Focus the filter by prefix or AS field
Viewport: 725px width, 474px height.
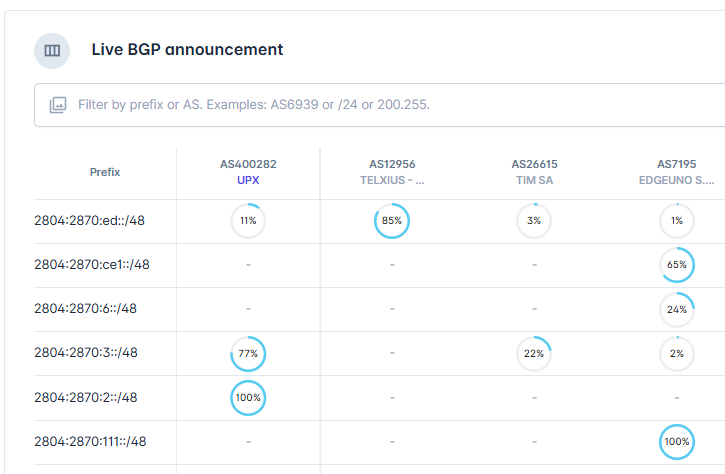379,105
